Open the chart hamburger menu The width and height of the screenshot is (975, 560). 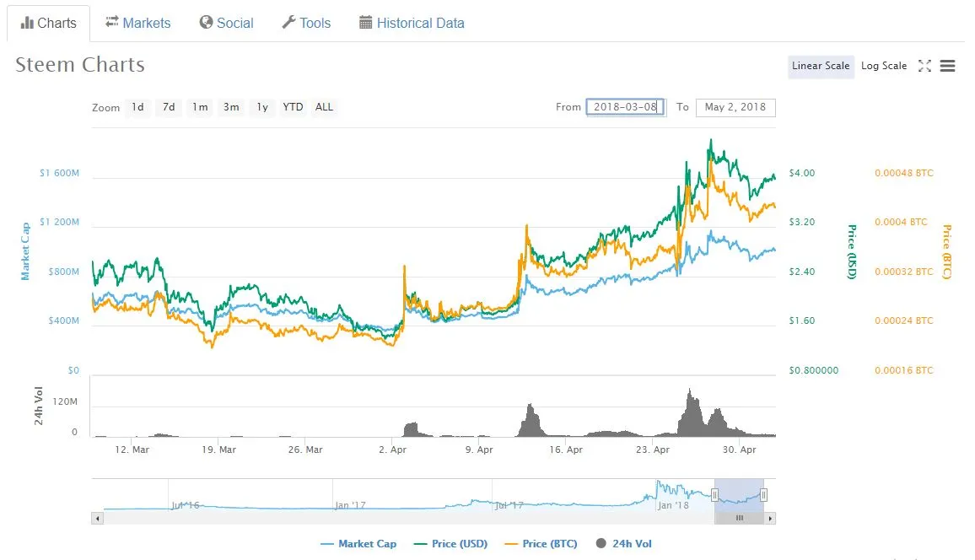(x=947, y=66)
